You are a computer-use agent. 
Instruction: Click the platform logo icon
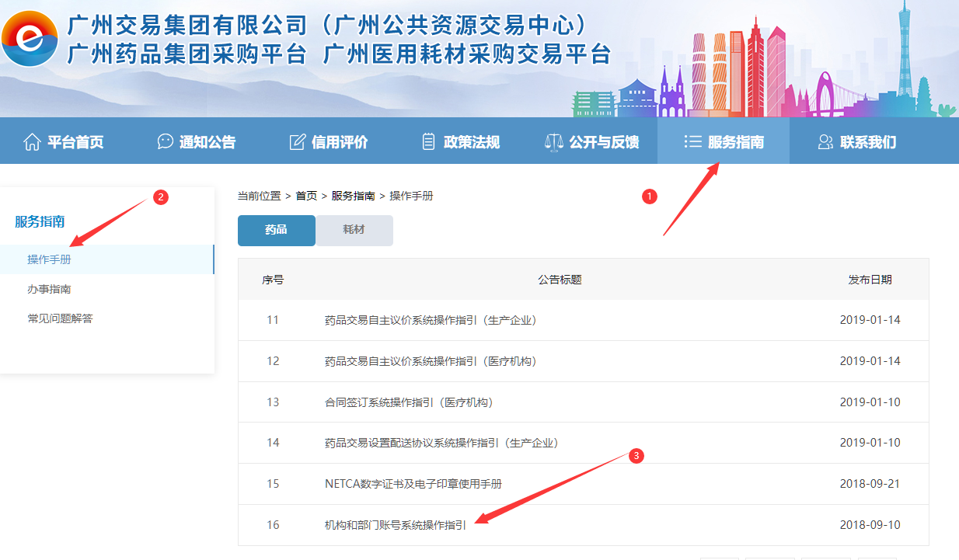tap(30, 39)
